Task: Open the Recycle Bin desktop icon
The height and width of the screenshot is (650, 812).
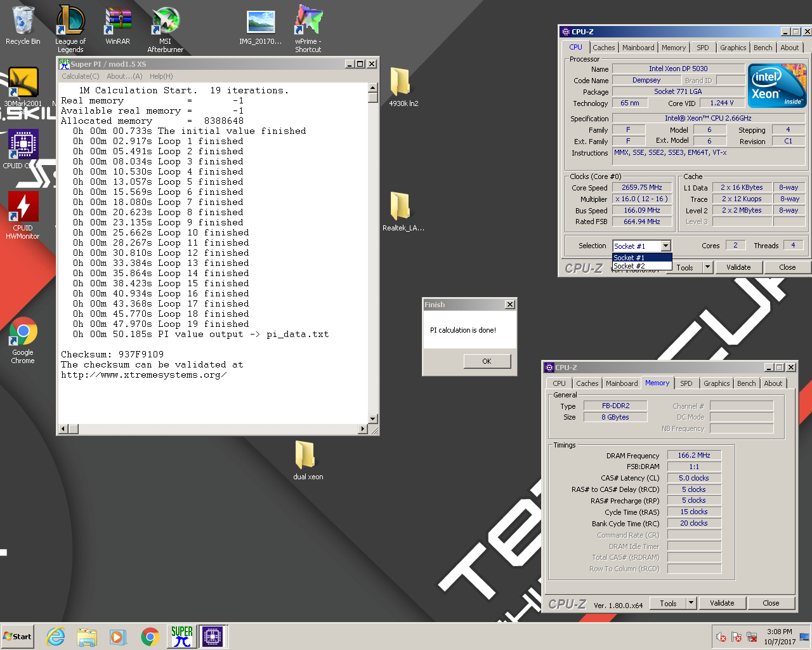Action: (23, 25)
